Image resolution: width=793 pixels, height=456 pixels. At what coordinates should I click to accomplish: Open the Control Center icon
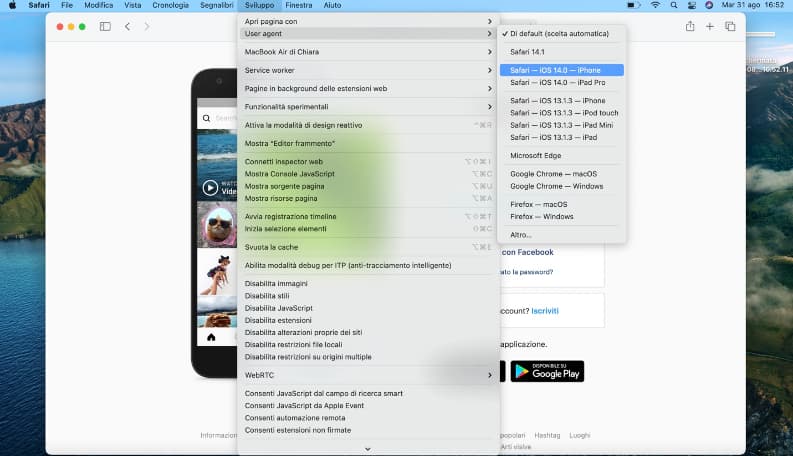pos(691,5)
